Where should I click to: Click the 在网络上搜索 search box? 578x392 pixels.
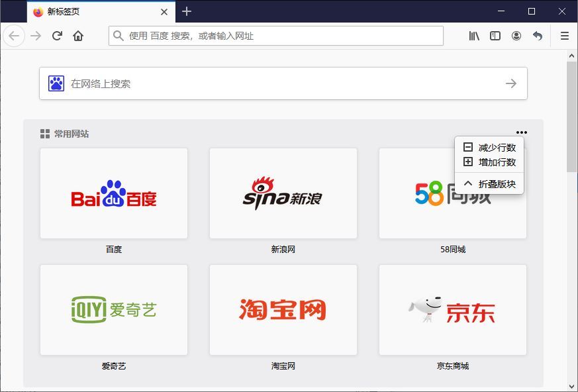coord(278,83)
